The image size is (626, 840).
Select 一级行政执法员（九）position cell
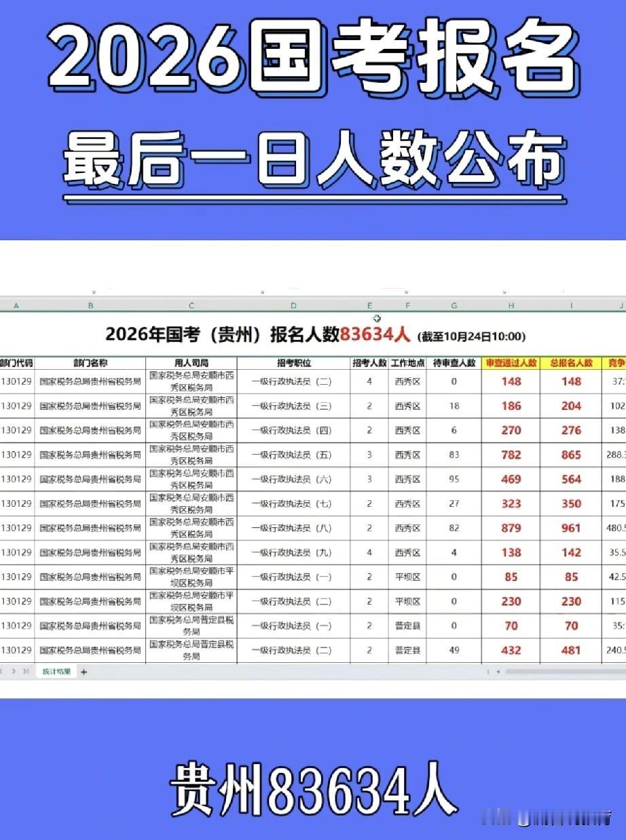click(x=294, y=552)
